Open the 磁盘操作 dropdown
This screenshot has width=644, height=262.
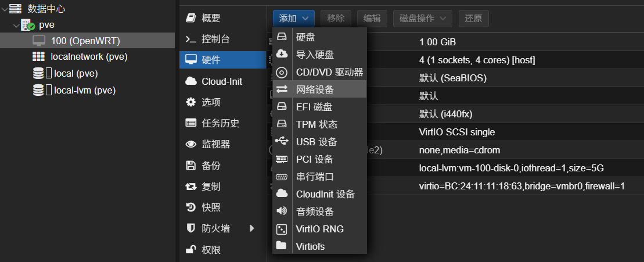click(x=422, y=18)
